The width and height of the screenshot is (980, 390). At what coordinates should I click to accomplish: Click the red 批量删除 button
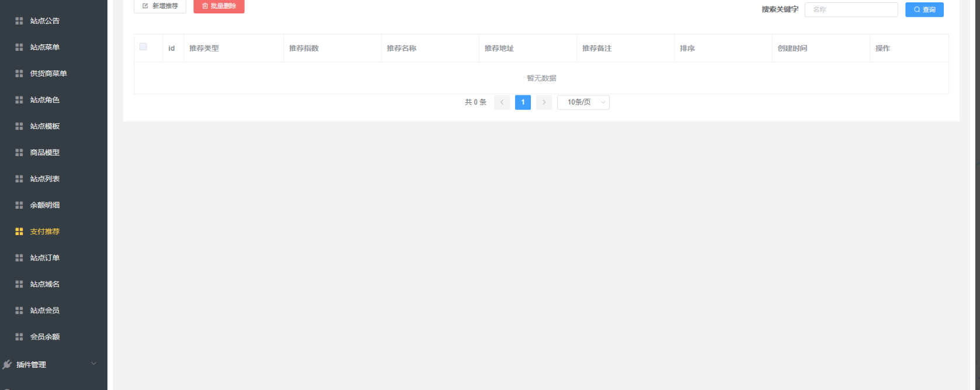219,6
